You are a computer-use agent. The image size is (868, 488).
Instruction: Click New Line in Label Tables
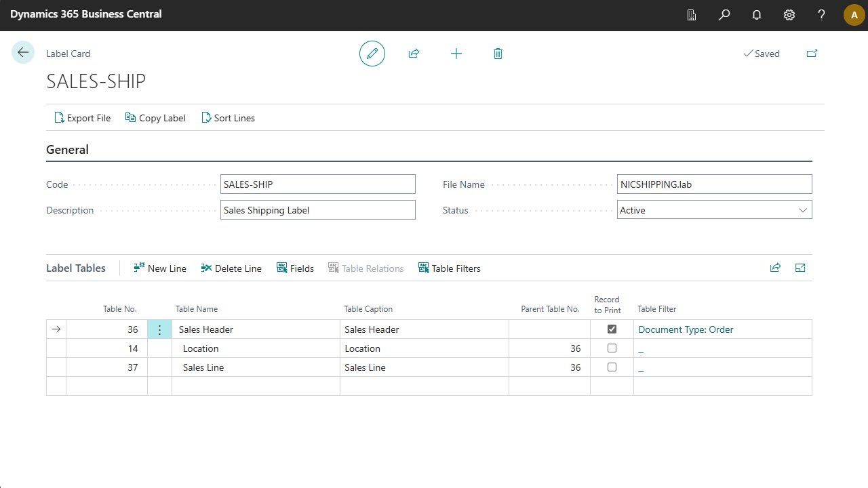click(160, 268)
